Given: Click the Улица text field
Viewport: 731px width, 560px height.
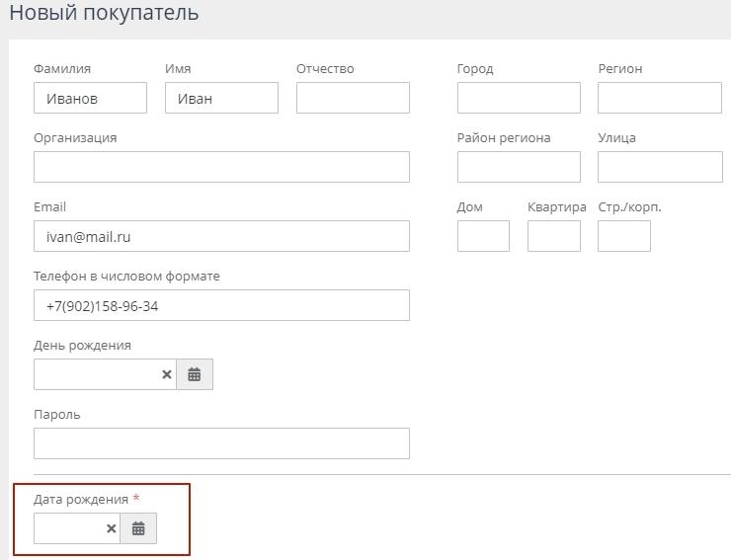Looking at the screenshot, I should click(x=659, y=167).
